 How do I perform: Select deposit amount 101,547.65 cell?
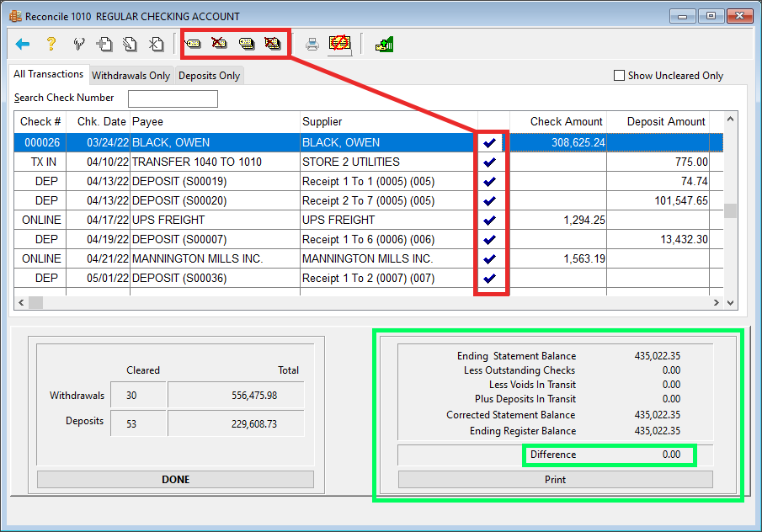tap(658, 200)
